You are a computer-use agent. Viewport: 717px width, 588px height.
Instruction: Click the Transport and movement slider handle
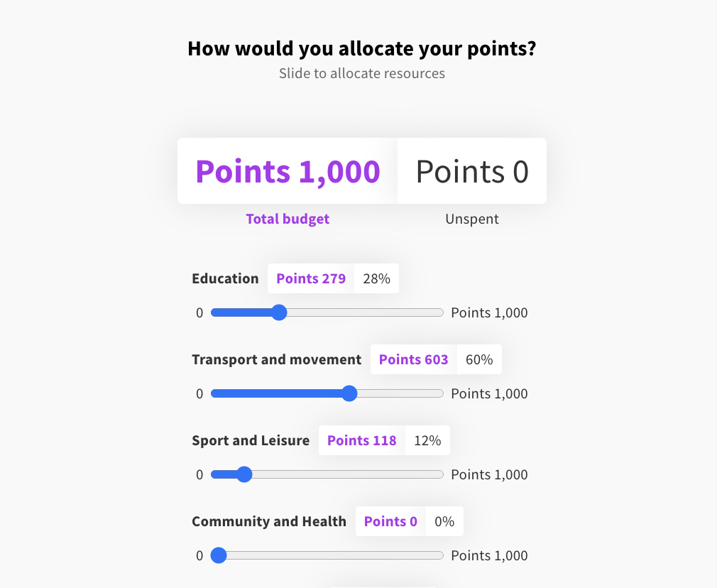pos(349,393)
